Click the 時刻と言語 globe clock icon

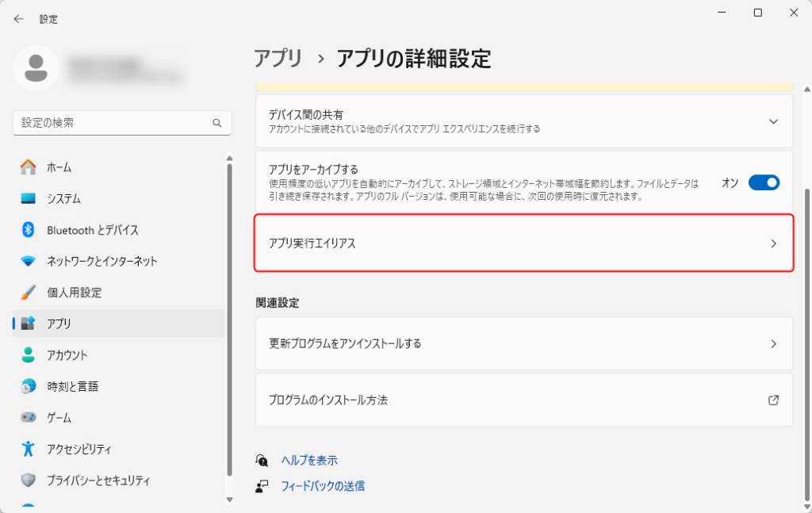click(29, 386)
